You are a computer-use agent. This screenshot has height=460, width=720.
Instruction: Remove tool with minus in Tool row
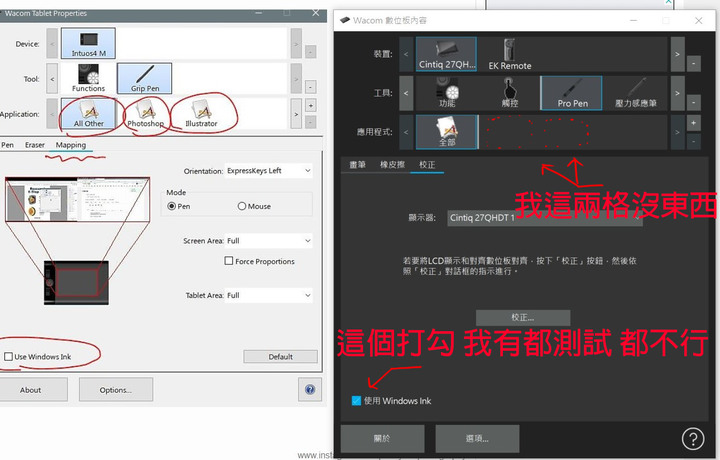311,87
